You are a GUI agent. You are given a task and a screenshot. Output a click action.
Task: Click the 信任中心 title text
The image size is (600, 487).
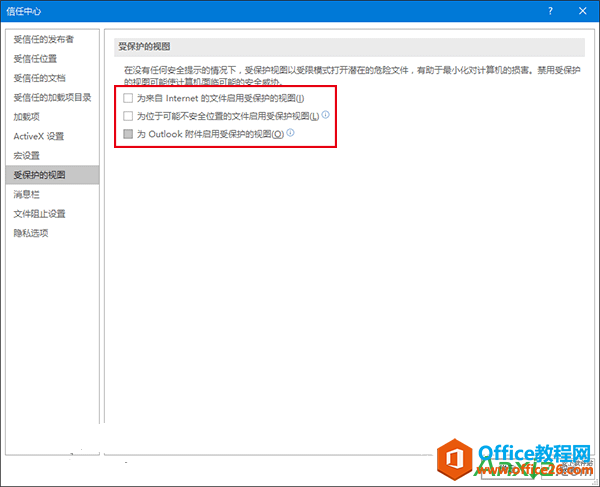[23, 11]
